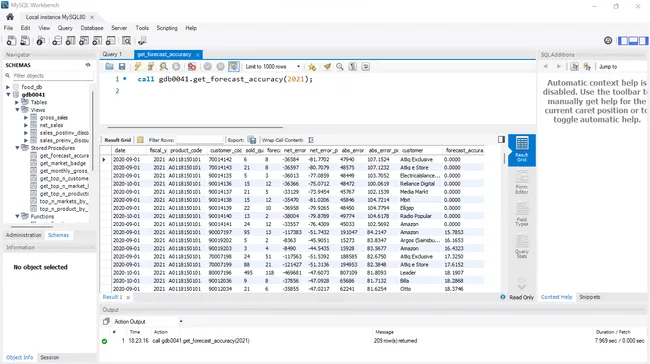Open the settings gear icon at top right
The height and width of the screenshot is (364, 650).
[x=608, y=40]
